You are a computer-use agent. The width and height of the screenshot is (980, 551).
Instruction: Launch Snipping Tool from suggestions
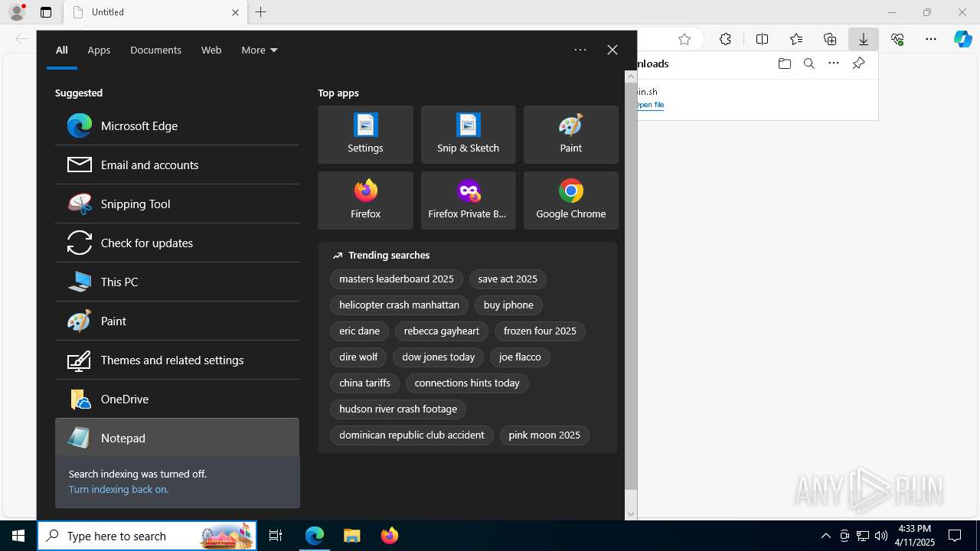[177, 204]
